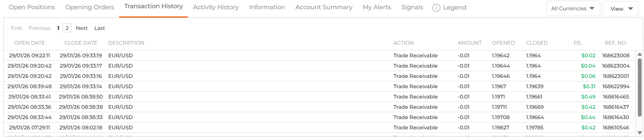Viewport: 644px width, 140px height.
Task: Open the All Currencies dropdown
Action: coord(573,9)
